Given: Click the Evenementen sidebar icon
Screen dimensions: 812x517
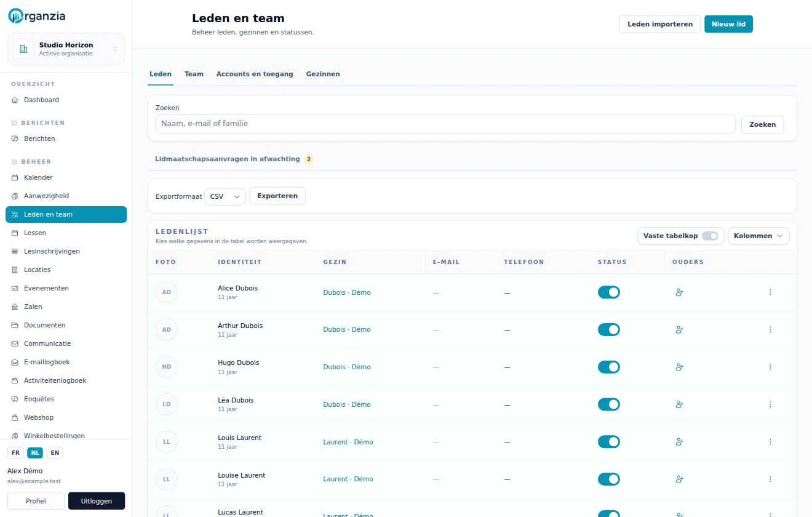Looking at the screenshot, I should pyautogui.click(x=15, y=288).
